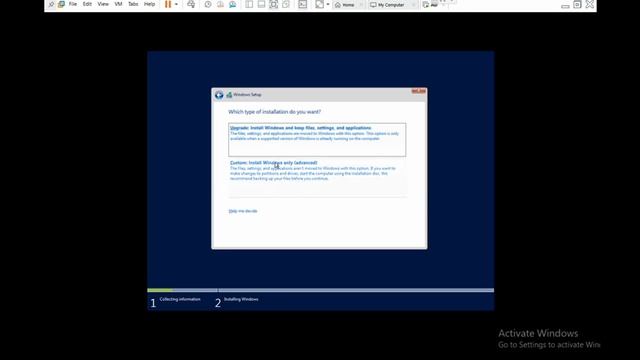
Task: Switch to Unity mode icon
Action: 286,4
